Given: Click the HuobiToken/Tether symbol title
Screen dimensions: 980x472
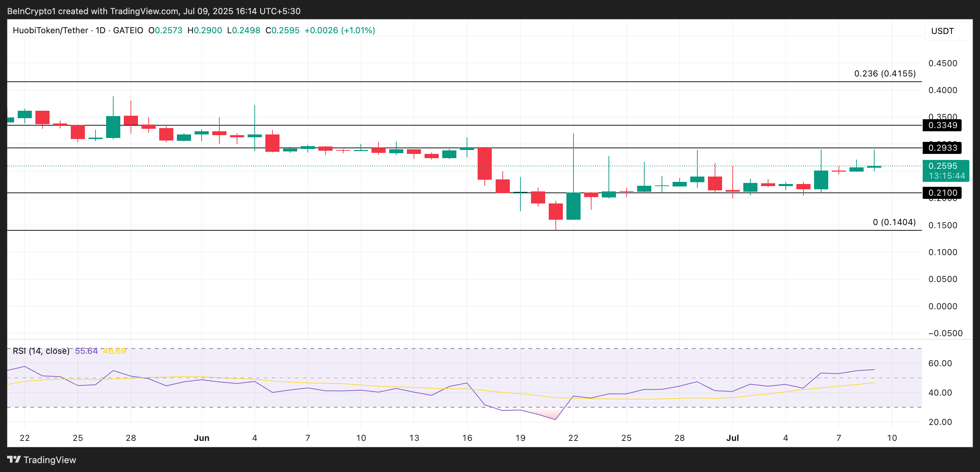Looking at the screenshot, I should click(50, 30).
